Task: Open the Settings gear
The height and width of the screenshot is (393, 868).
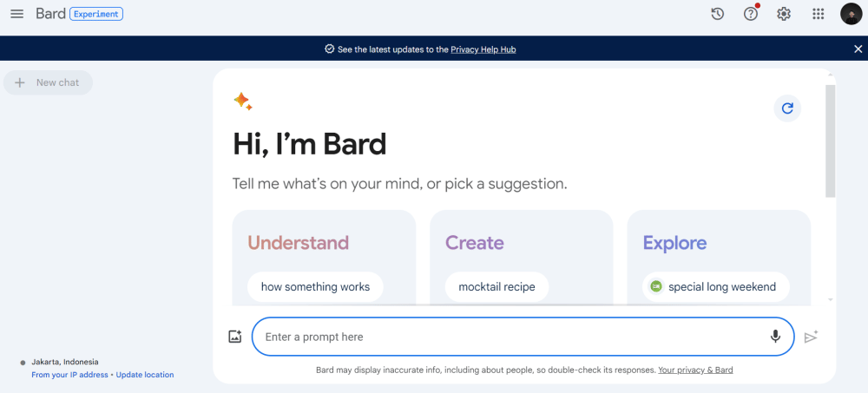Action: 784,14
